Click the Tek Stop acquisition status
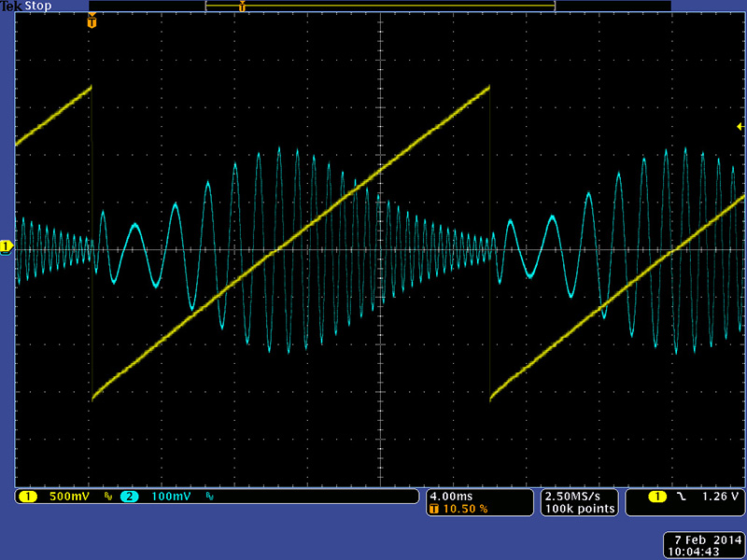Screen dimensions: 747x560 pos(26,6)
